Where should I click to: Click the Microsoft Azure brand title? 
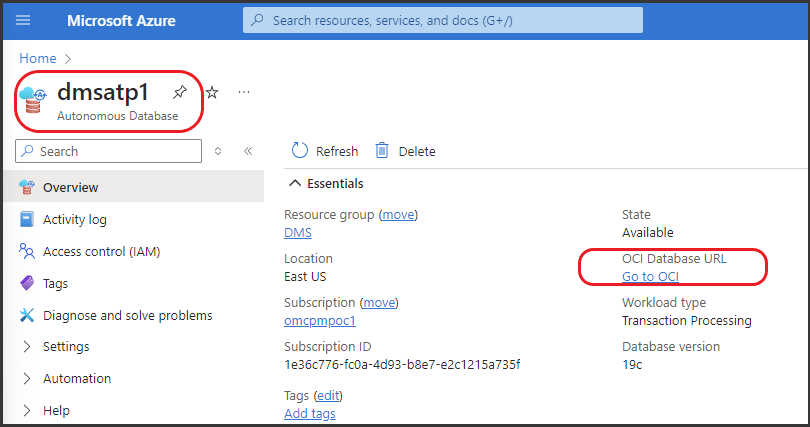[x=121, y=21]
